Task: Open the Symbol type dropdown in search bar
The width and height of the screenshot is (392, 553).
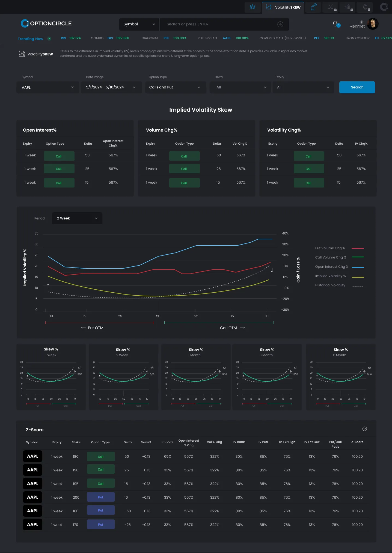Action: [x=139, y=24]
